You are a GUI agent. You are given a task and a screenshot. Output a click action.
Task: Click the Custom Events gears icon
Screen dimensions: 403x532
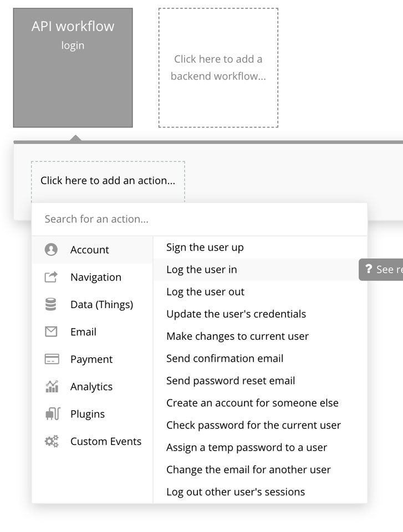(51, 441)
